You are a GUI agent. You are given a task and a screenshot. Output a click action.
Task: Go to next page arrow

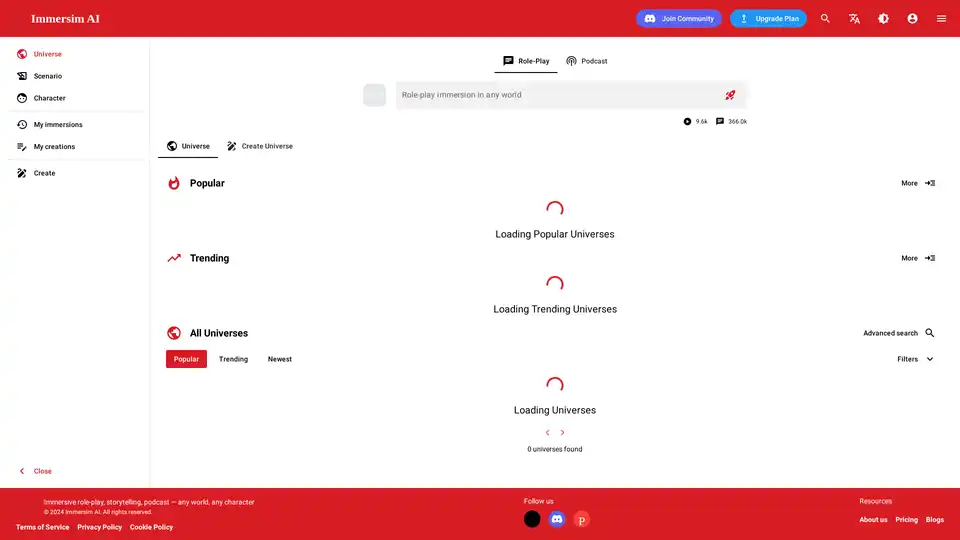tap(562, 433)
